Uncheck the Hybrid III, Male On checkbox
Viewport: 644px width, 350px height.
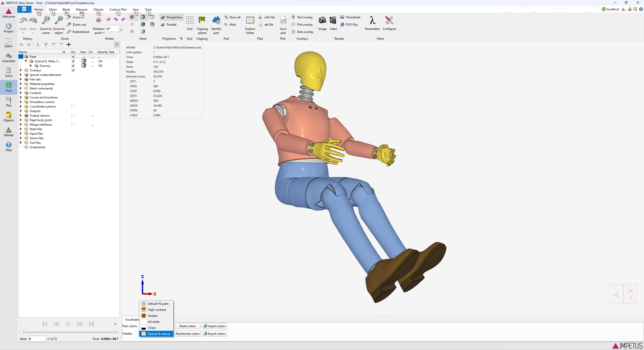(x=73, y=61)
